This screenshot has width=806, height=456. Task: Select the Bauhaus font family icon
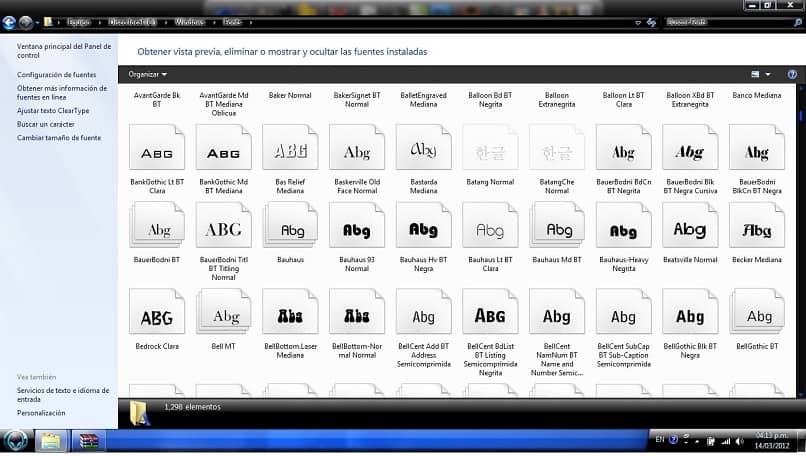click(290, 225)
